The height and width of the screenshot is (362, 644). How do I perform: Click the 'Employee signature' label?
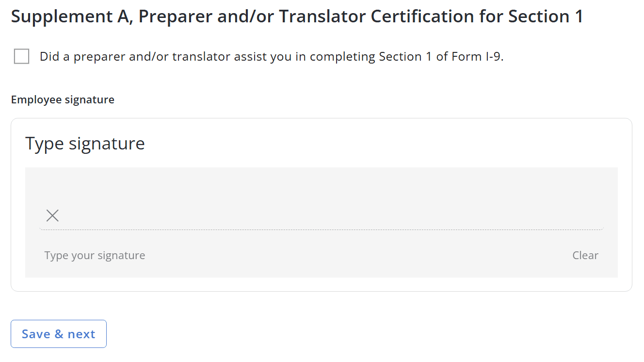click(63, 100)
